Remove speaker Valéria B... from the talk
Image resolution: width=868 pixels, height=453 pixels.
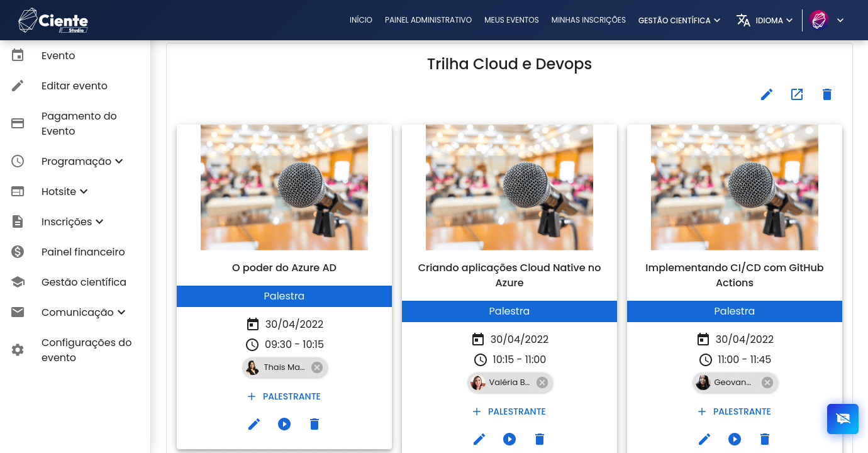pyautogui.click(x=542, y=383)
